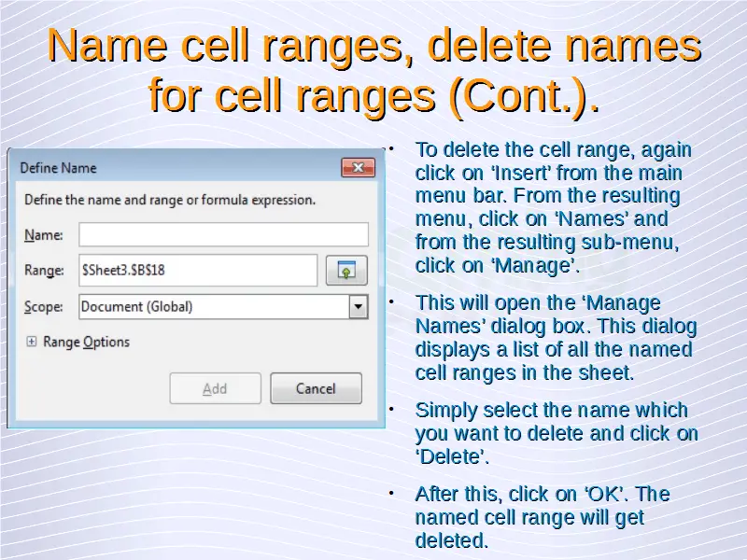Click the plus icon beside Range Options
Screen dimensions: 747x560
point(31,343)
